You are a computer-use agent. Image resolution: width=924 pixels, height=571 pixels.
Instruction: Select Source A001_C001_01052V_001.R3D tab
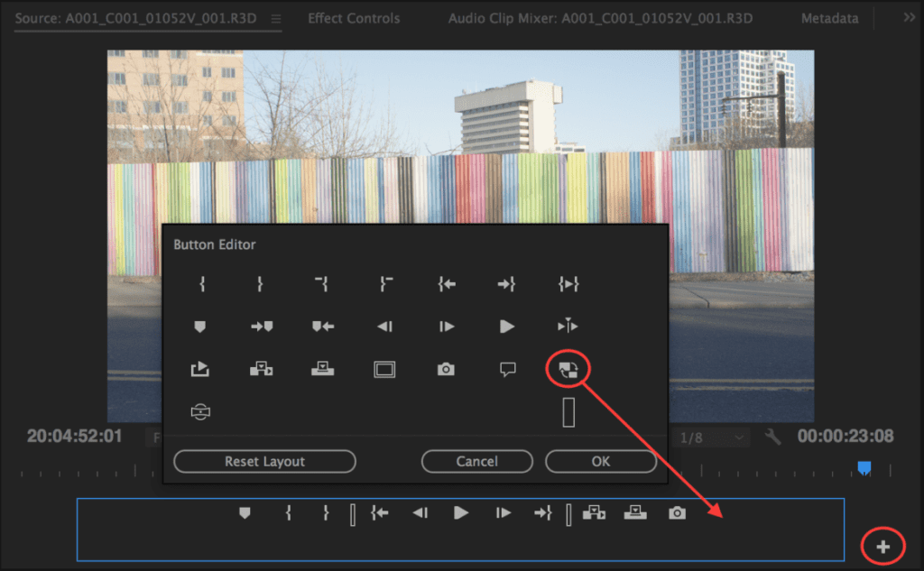pyautogui.click(x=135, y=18)
